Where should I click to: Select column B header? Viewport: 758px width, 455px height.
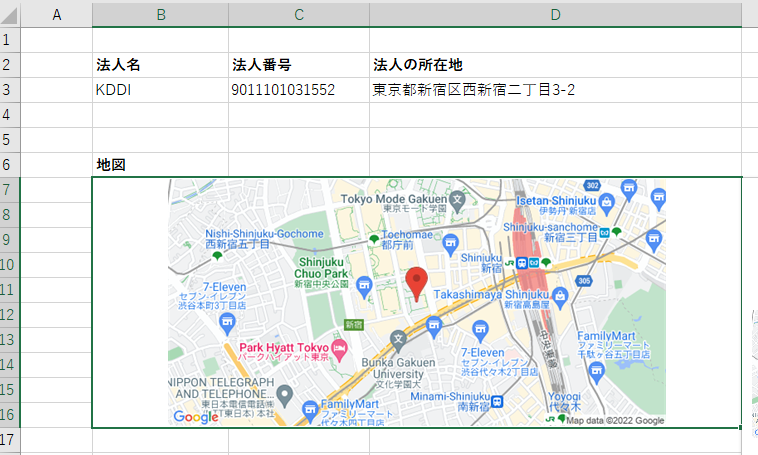160,14
